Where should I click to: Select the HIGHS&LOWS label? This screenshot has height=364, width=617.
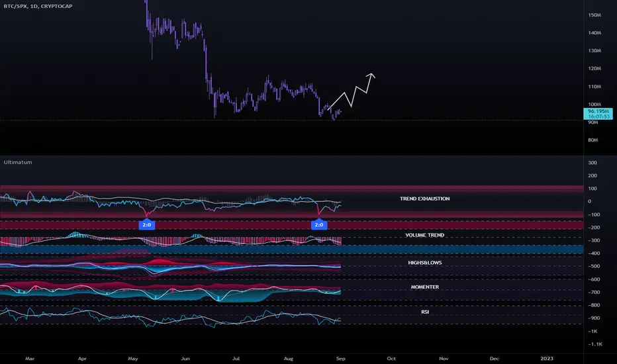(424, 263)
